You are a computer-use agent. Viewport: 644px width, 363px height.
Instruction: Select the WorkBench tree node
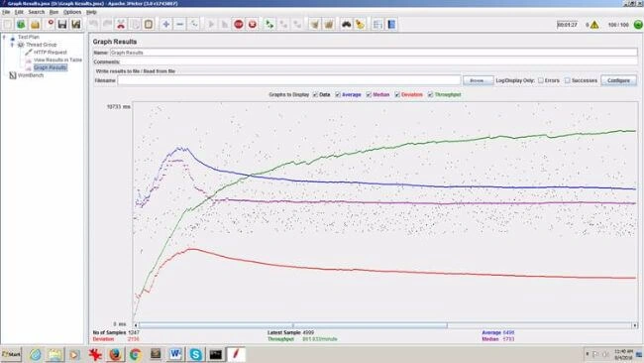31,75
